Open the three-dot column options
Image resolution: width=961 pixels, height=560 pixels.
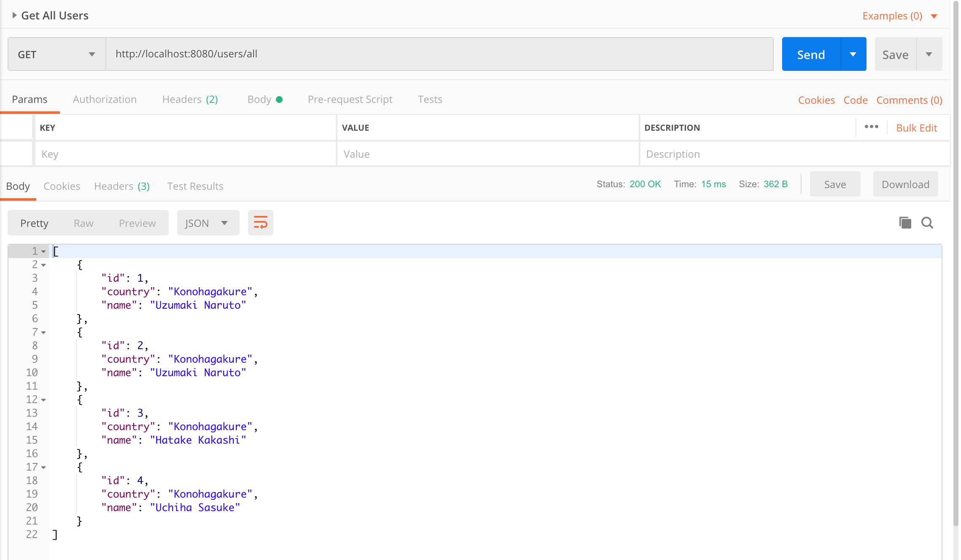tap(871, 127)
